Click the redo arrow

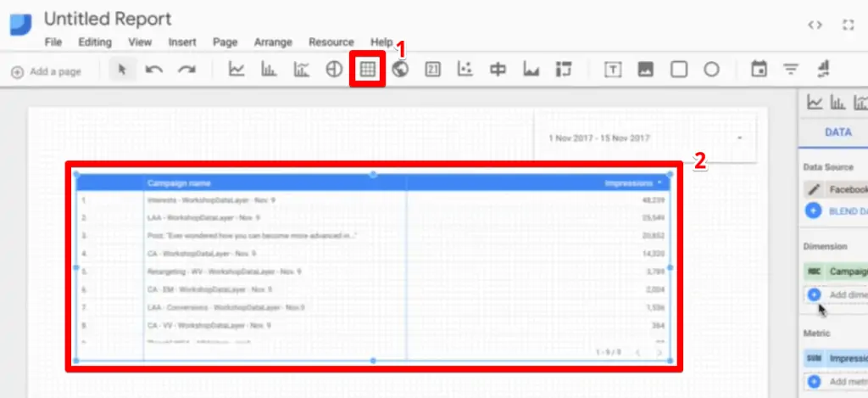pos(186,70)
